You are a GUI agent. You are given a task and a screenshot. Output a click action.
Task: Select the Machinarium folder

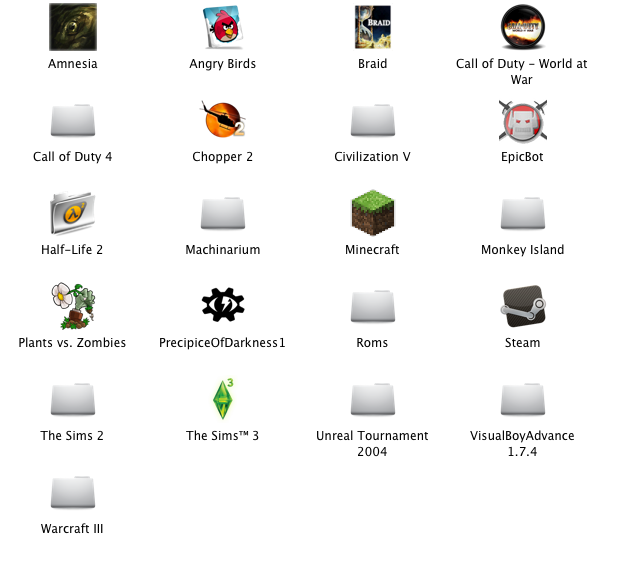pyautogui.click(x=222, y=214)
